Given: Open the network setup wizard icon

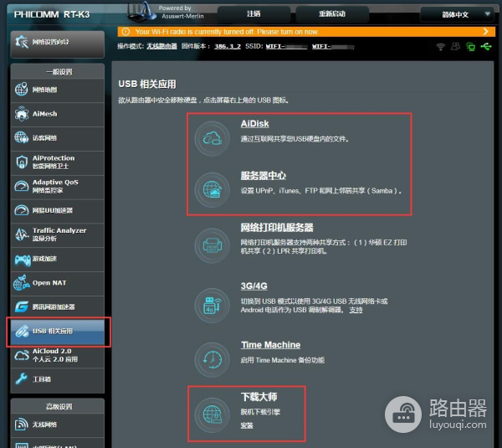Looking at the screenshot, I should (x=22, y=42).
